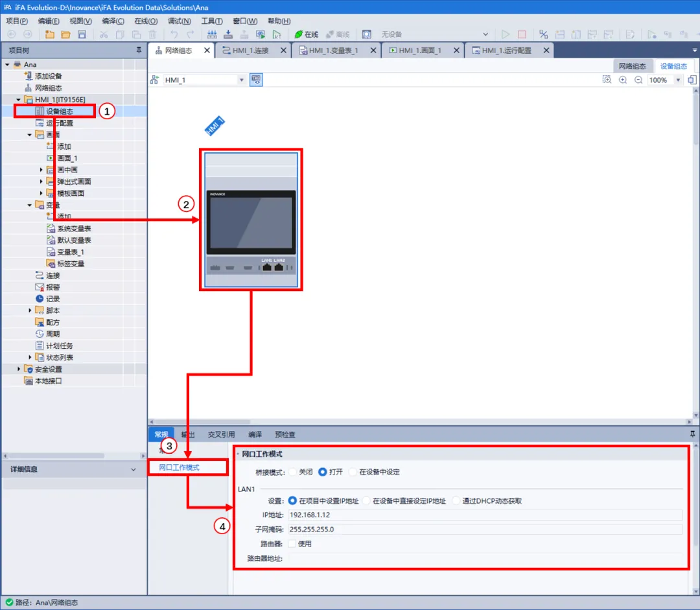The image size is (700, 610).
Task: Click the HMI device image on canvas
Action: [x=251, y=220]
